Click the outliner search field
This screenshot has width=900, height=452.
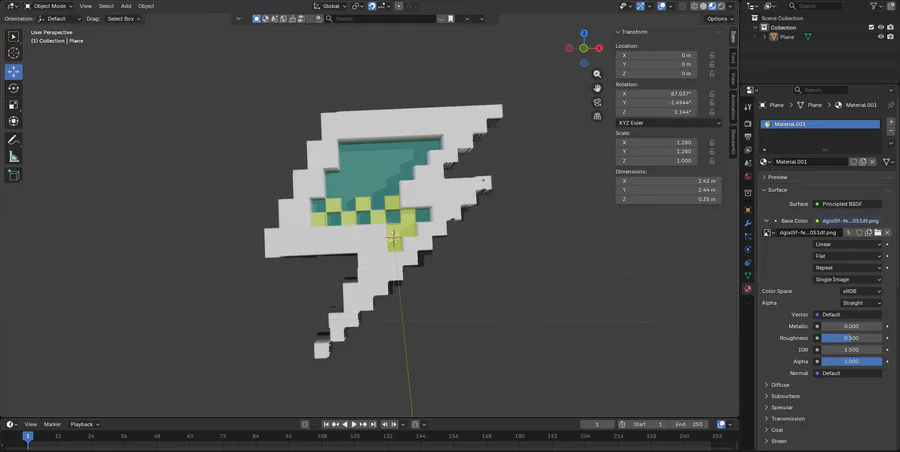[814, 6]
